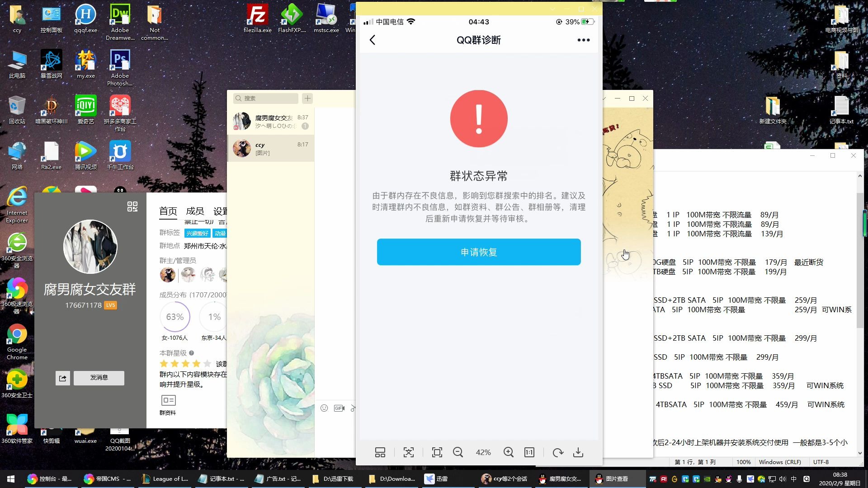Screen dimensions: 868x488
Task: Click the QQ群诊断 more options button
Action: pos(583,40)
